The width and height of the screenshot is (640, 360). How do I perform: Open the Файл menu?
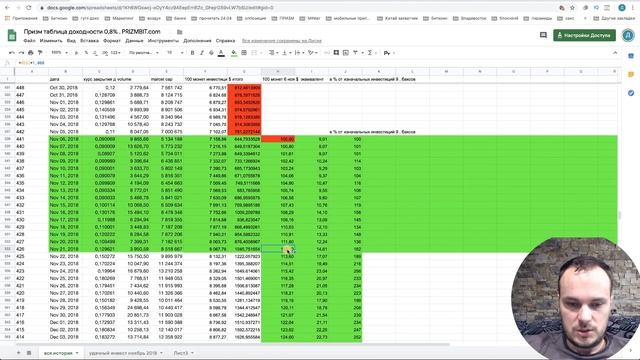(29, 41)
